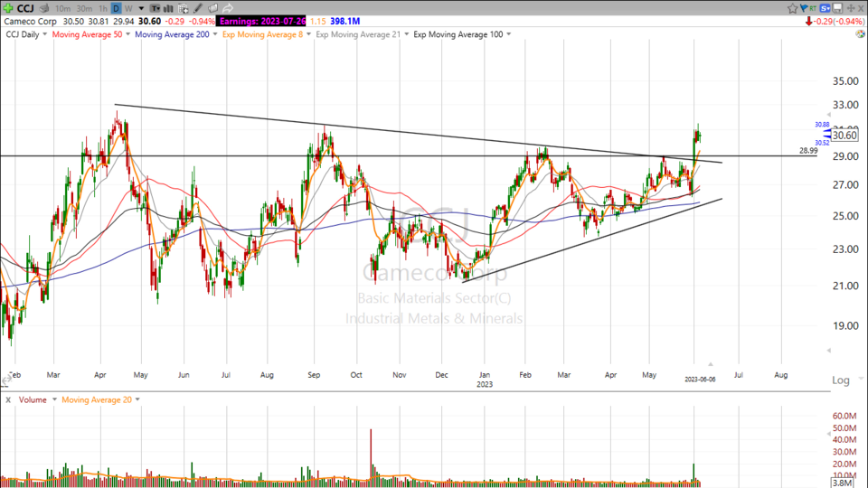
Task: Open the arrow next to Log
Action: (x=860, y=379)
